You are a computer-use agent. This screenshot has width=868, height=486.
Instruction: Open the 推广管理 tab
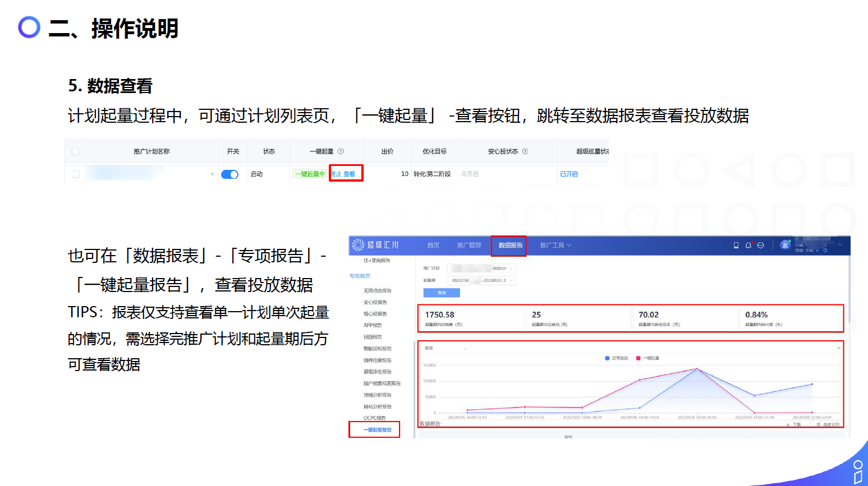(469, 246)
